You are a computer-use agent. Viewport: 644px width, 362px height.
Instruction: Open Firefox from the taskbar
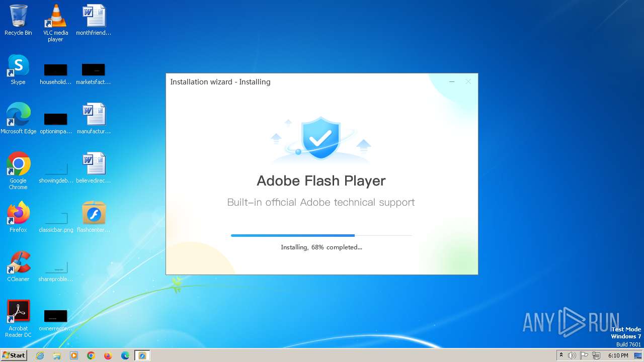pos(108,355)
